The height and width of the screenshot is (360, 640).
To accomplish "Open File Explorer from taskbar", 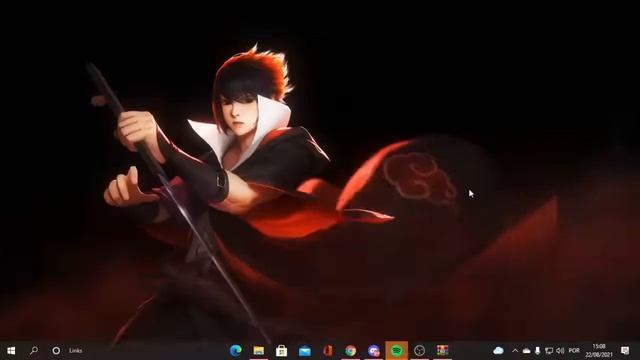I will point(258,351).
